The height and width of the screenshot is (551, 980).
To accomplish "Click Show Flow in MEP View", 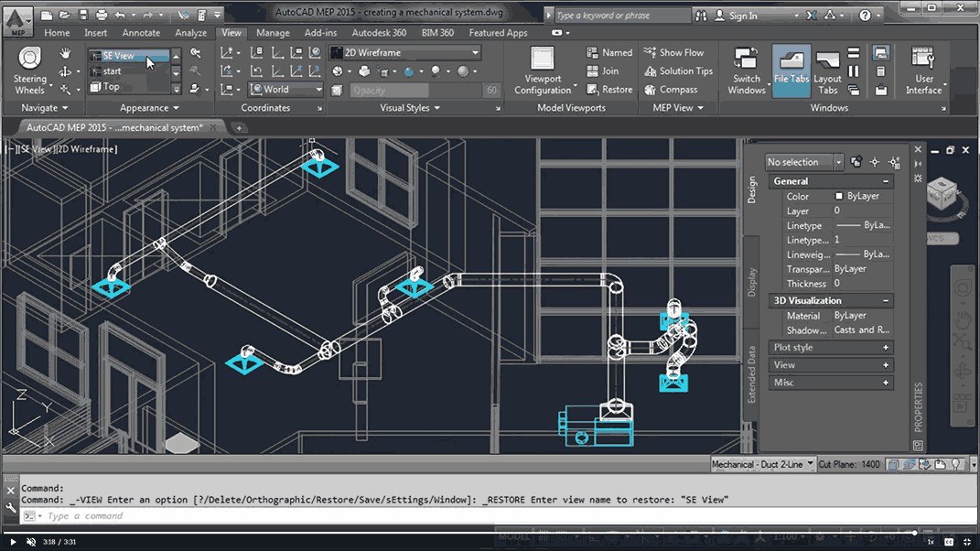I will tap(673, 52).
